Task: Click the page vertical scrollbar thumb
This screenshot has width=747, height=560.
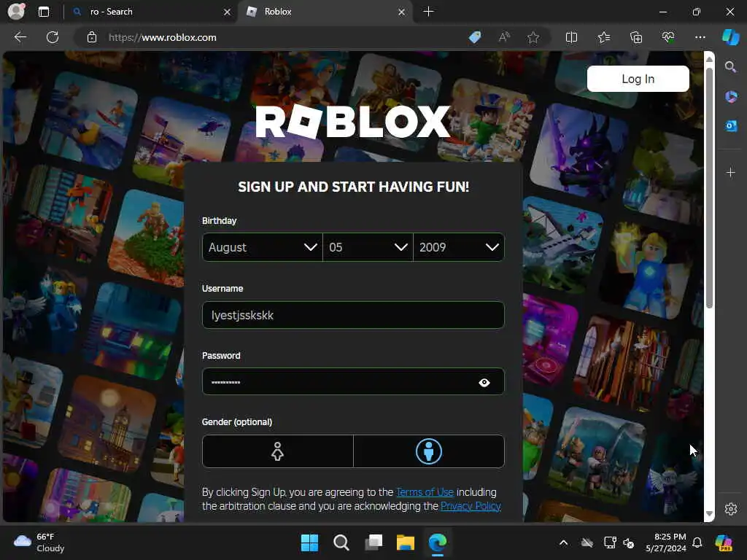Action: (x=709, y=188)
